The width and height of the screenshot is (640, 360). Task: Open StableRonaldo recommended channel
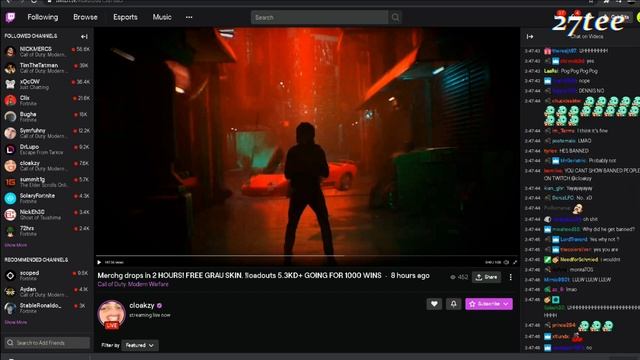click(47, 308)
